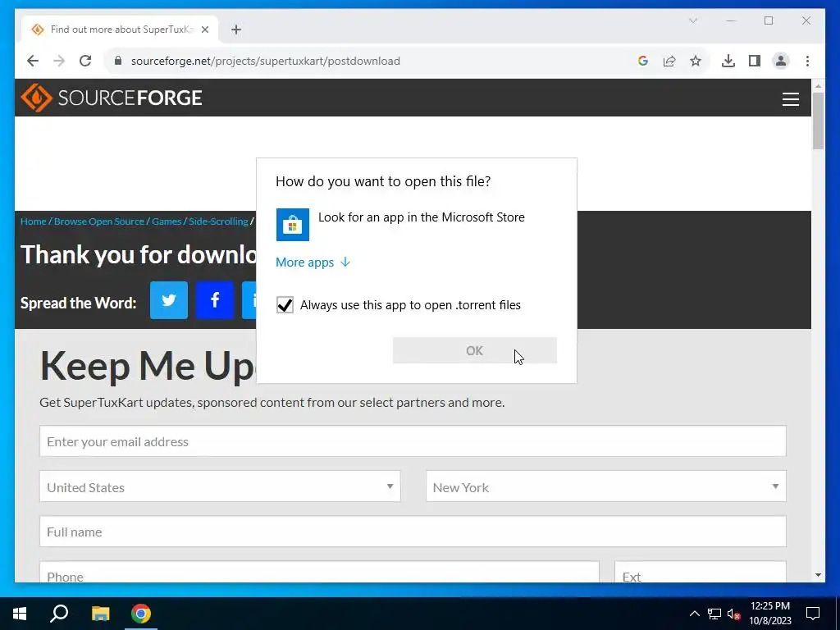Image resolution: width=840 pixels, height=630 pixels.
Task: Expand More apps list
Action: point(313,262)
